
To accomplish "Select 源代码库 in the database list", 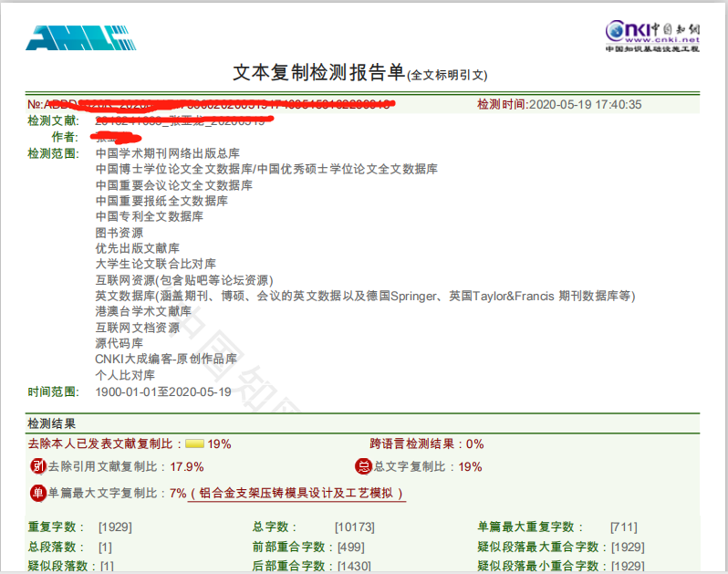I will pyautogui.click(x=120, y=343).
